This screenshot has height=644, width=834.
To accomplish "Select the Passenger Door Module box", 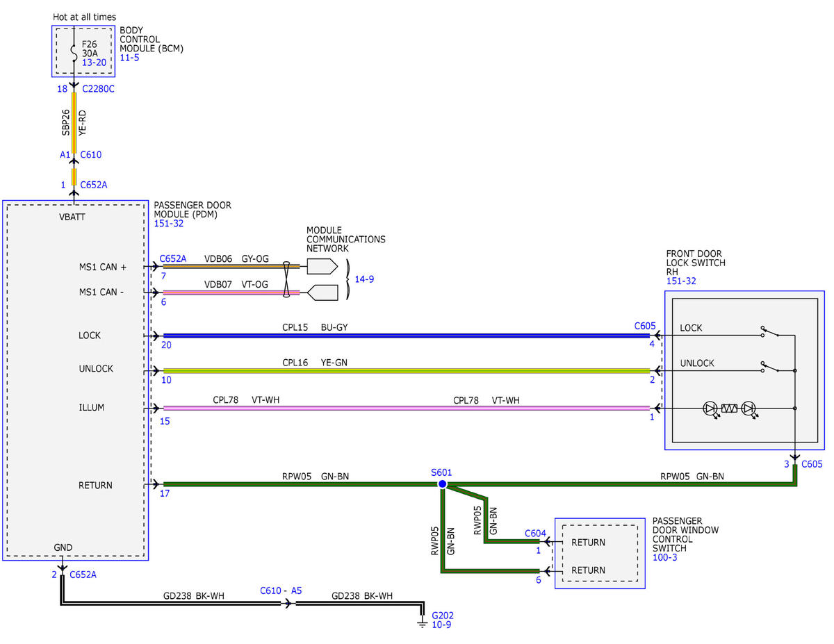I will tap(76, 380).
